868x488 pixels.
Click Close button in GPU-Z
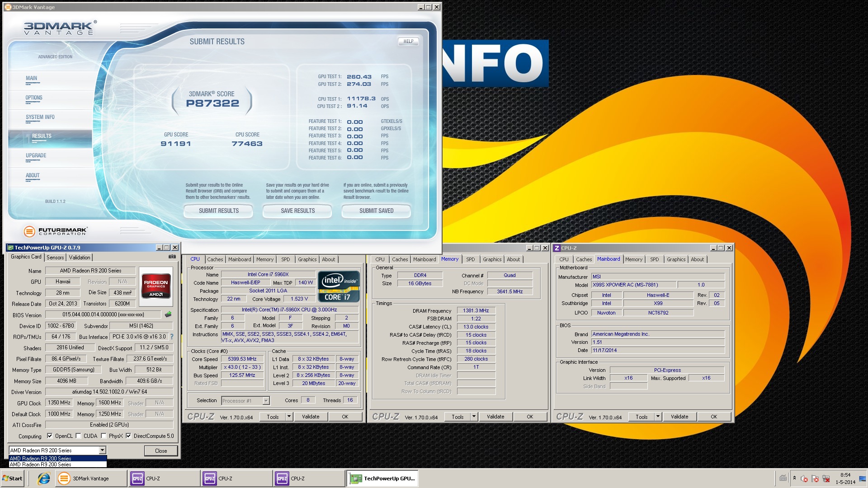161,450
